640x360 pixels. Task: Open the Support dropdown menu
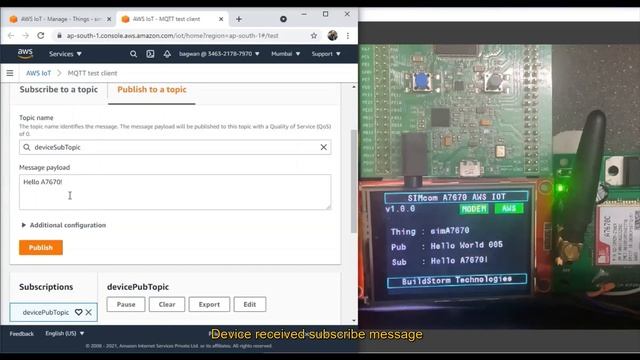point(326,54)
